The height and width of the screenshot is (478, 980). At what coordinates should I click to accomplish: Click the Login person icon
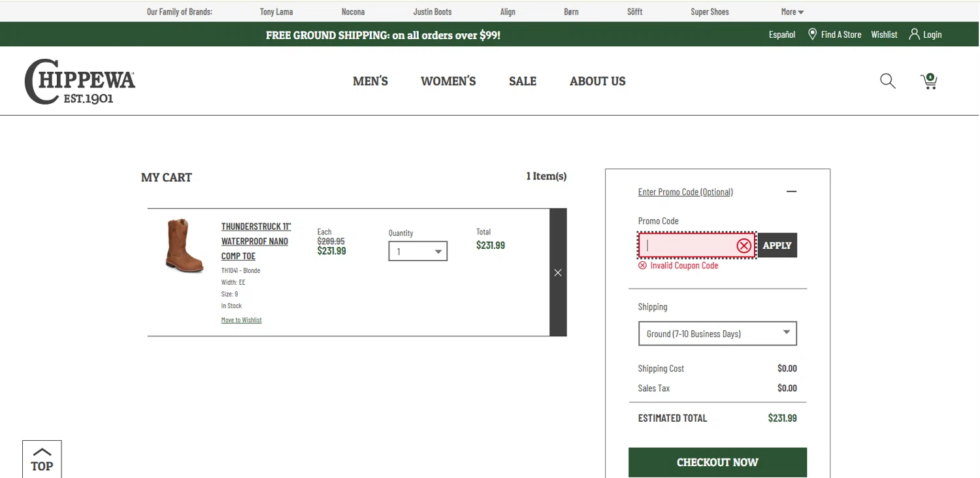tap(915, 34)
